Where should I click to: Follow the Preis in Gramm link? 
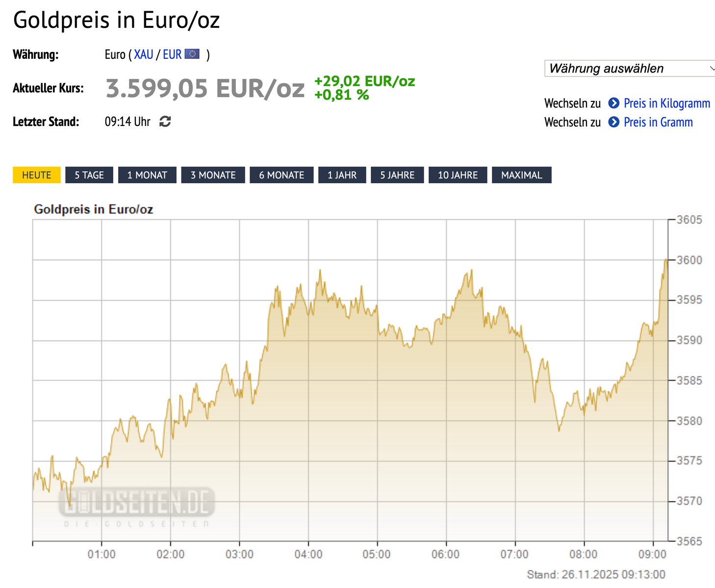point(658,122)
